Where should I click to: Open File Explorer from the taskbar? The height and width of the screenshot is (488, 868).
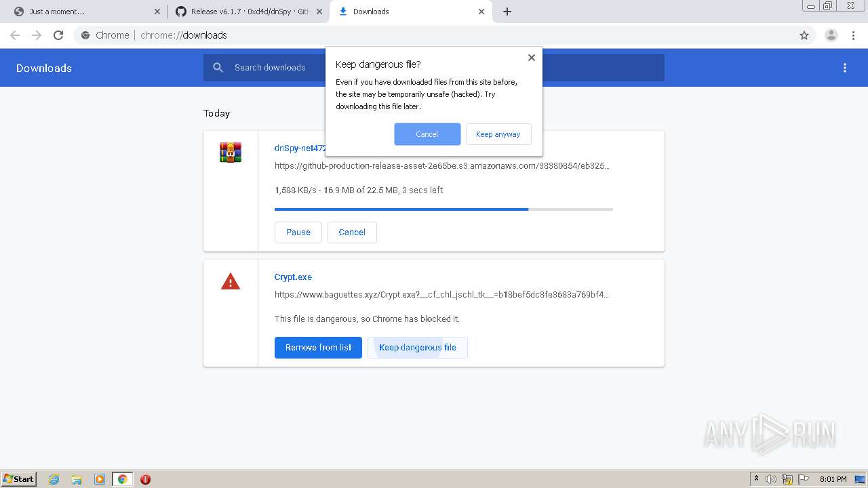(x=77, y=479)
